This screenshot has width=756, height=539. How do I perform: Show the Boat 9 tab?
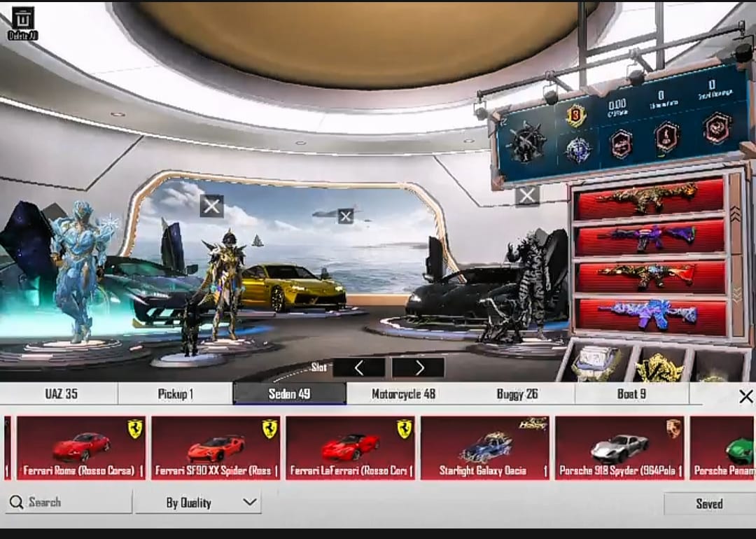click(x=631, y=394)
